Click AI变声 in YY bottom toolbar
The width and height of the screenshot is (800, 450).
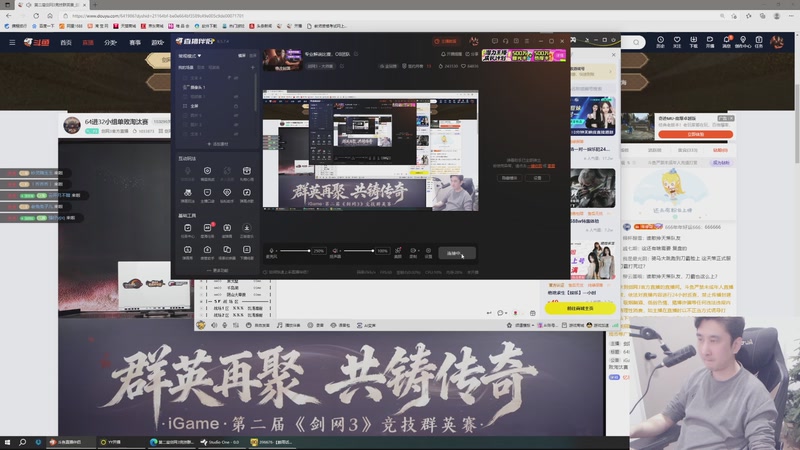366,325
